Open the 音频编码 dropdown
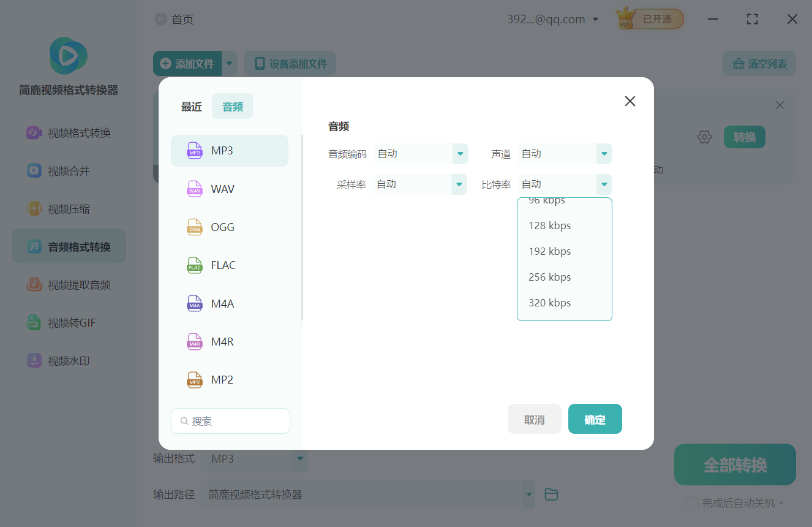Viewport: 812px width, 527px height. point(421,153)
